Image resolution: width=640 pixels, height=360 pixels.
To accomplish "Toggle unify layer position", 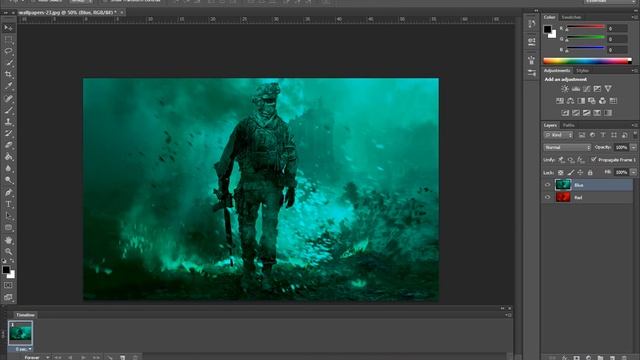I will 562,160.
